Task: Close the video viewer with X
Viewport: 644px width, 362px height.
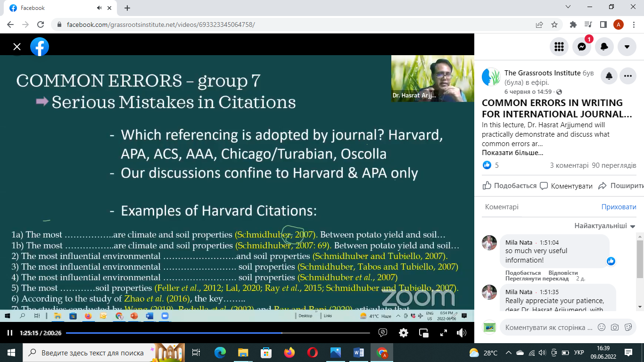Action: pyautogui.click(x=17, y=47)
